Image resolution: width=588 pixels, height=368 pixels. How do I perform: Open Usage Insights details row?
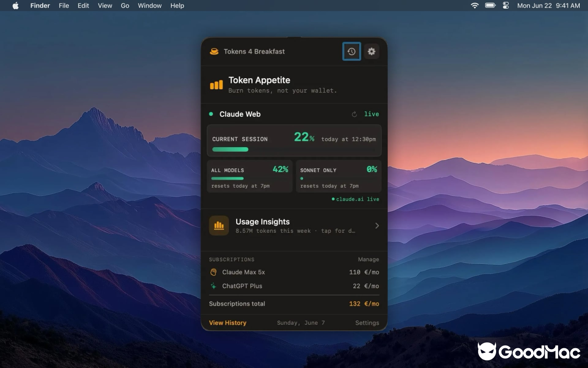(294, 225)
